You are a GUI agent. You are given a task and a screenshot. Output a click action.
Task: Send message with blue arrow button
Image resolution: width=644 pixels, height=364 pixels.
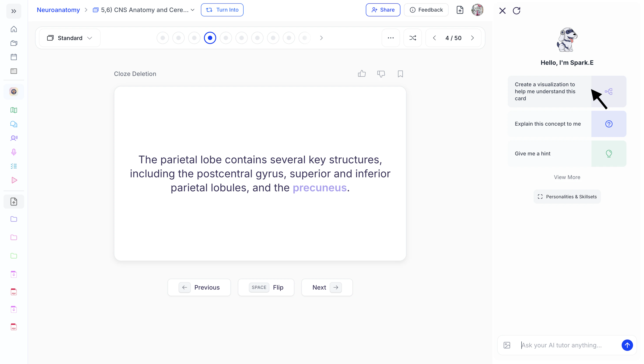(627, 345)
